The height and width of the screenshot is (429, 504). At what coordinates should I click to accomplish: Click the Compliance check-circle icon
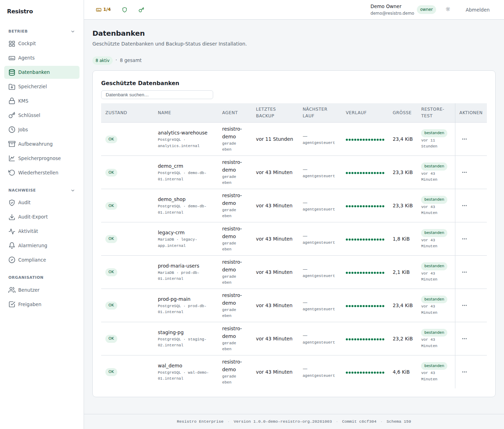click(12, 260)
